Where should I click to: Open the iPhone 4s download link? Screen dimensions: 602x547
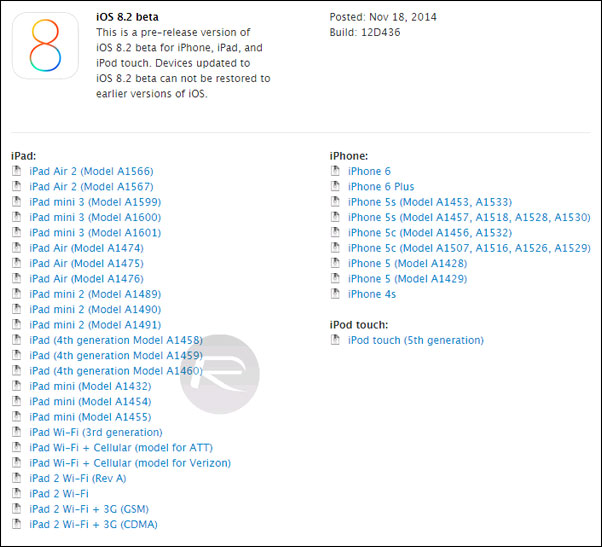click(x=372, y=294)
